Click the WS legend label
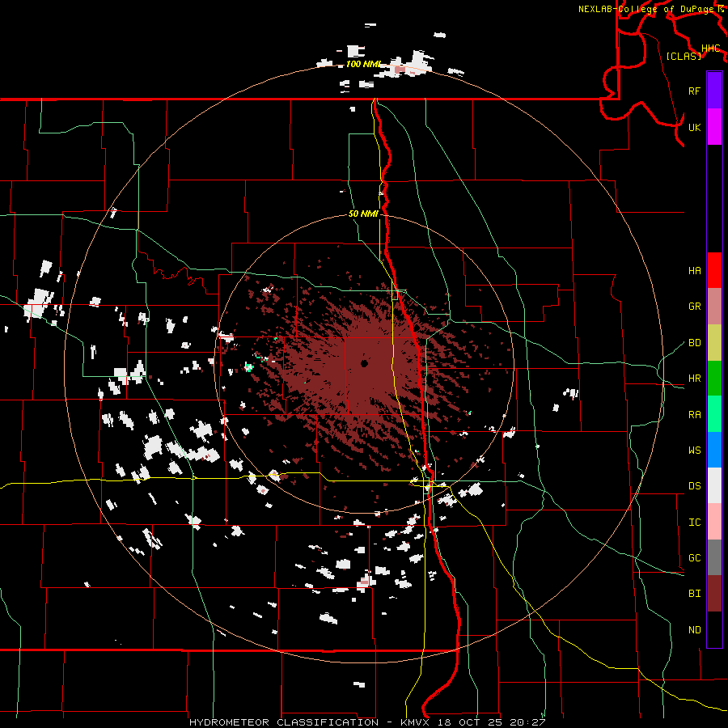Screen dimensions: 728x728 pos(694,450)
